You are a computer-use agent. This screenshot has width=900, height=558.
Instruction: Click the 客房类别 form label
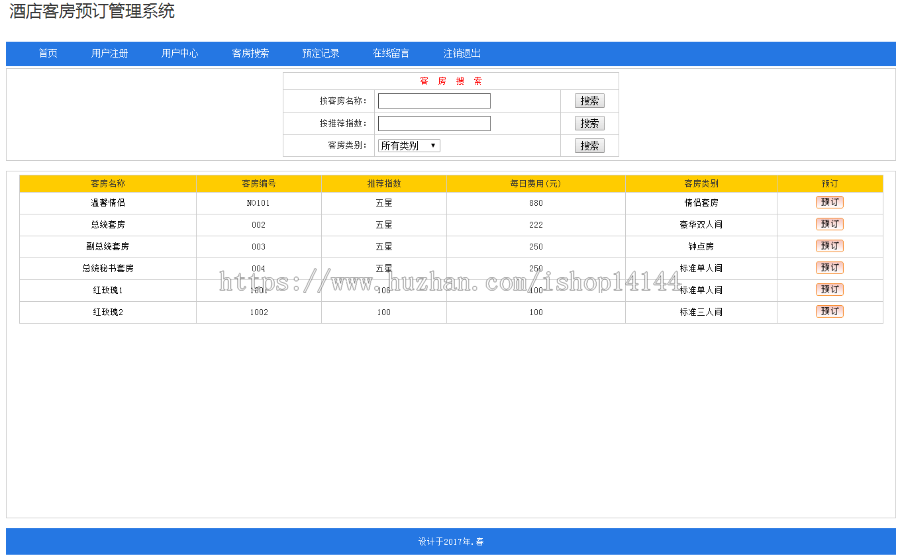[347, 145]
